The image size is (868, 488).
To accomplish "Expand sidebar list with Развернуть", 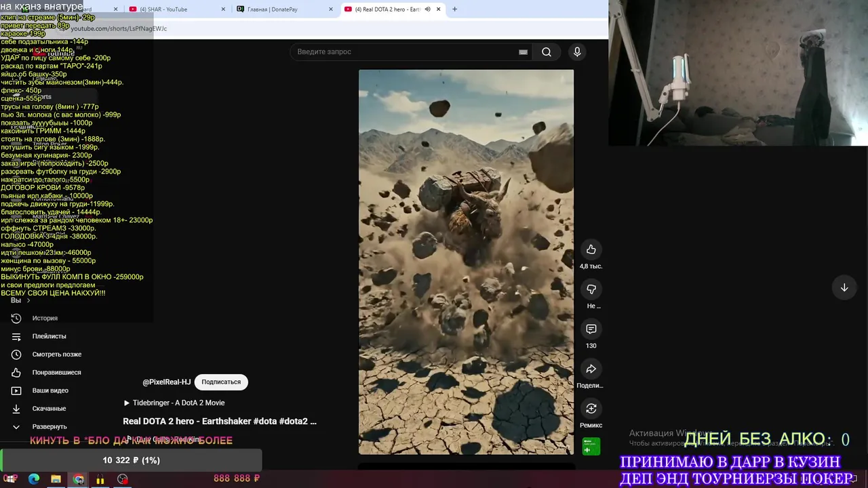I will (x=50, y=426).
